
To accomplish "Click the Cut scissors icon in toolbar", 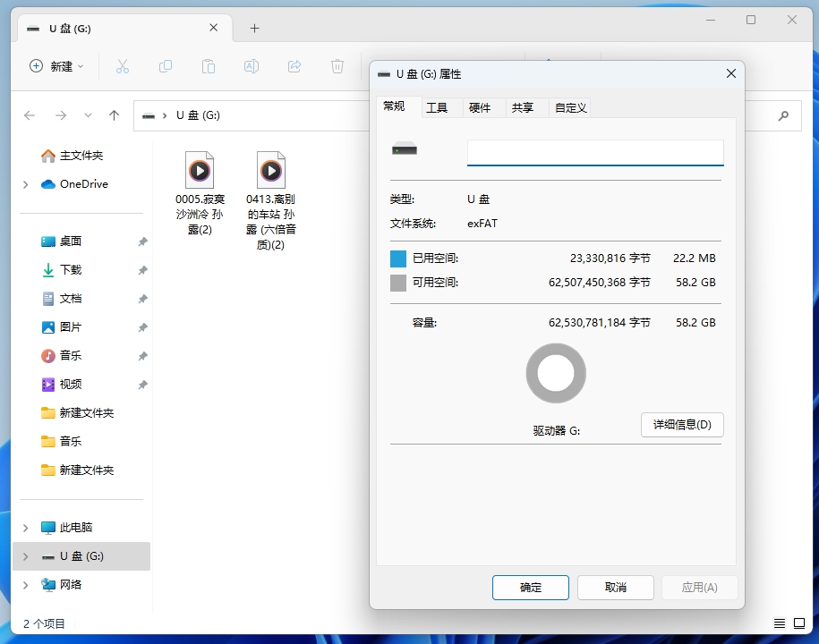I will pyautogui.click(x=123, y=66).
